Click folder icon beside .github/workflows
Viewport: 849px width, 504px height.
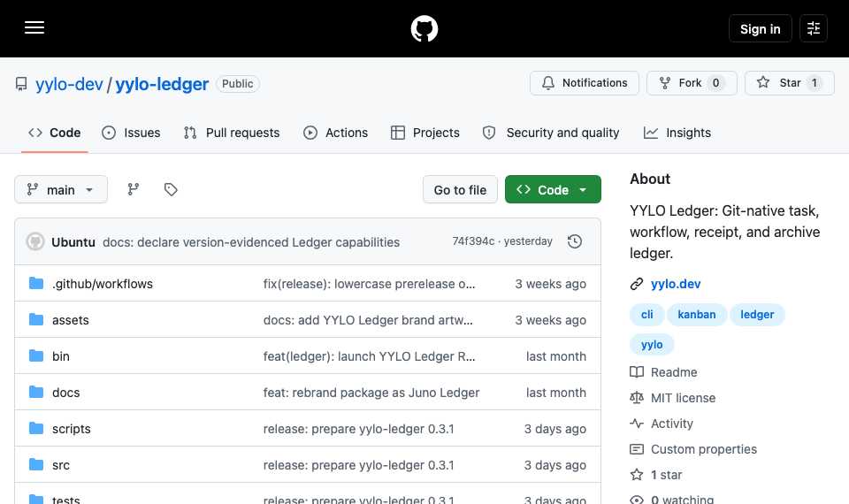36,283
